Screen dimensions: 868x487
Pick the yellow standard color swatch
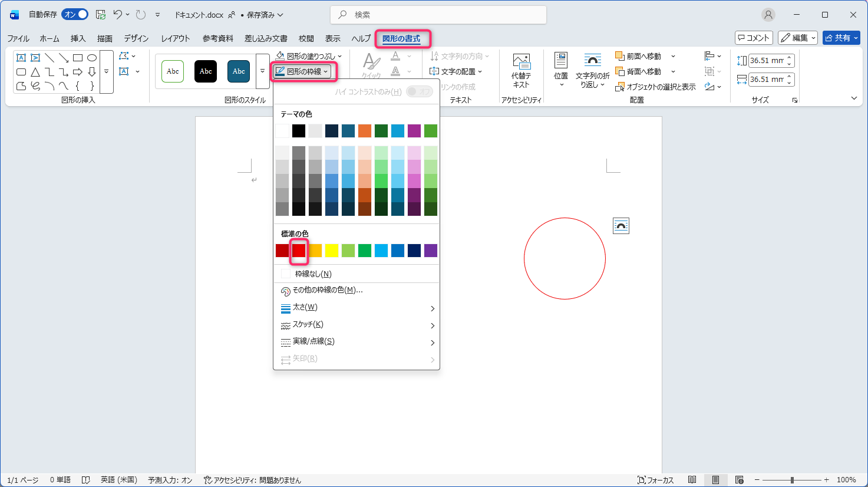click(332, 251)
